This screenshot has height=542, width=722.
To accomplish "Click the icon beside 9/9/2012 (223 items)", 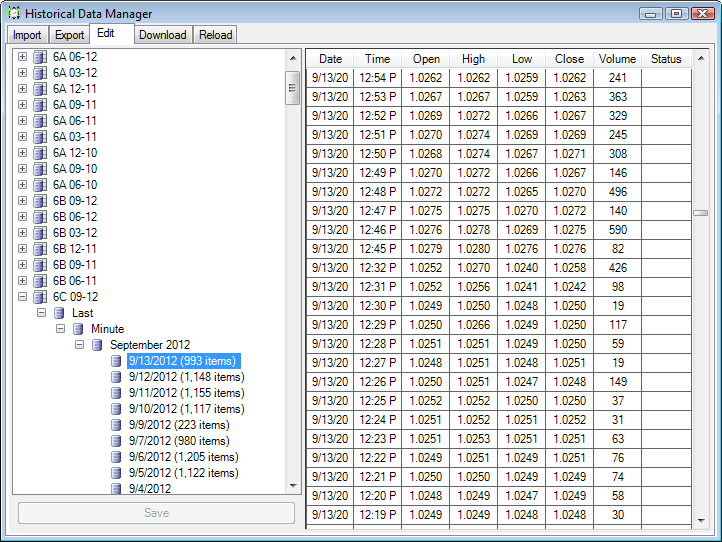I will [116, 425].
